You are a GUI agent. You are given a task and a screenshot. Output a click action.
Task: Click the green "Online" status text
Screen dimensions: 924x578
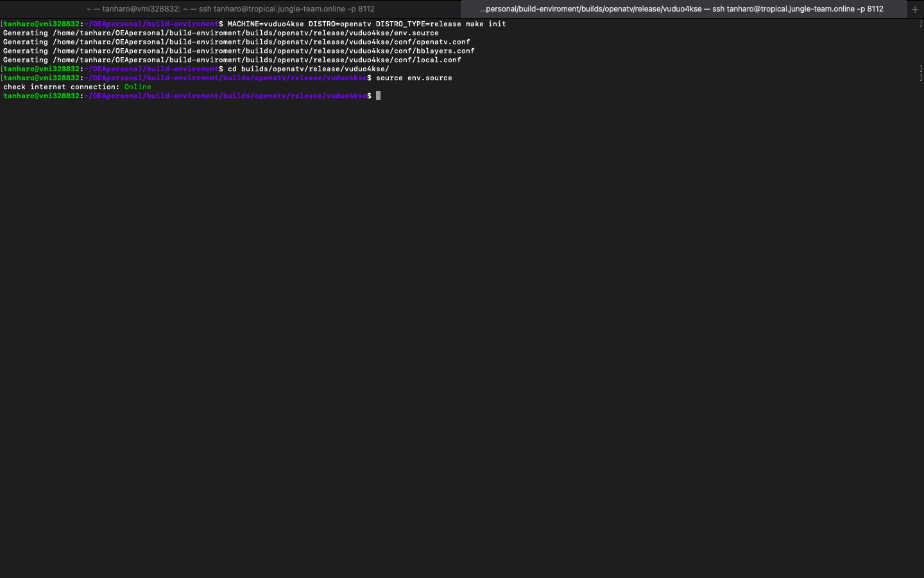[x=137, y=87]
